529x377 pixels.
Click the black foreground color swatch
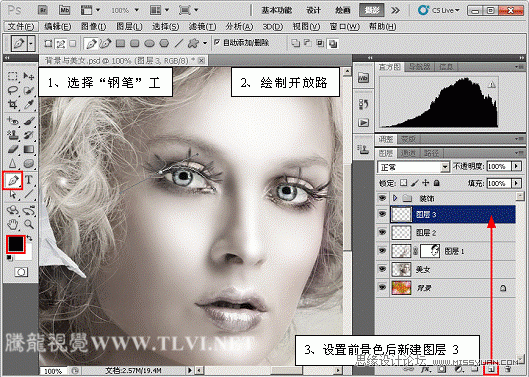pos(16,244)
